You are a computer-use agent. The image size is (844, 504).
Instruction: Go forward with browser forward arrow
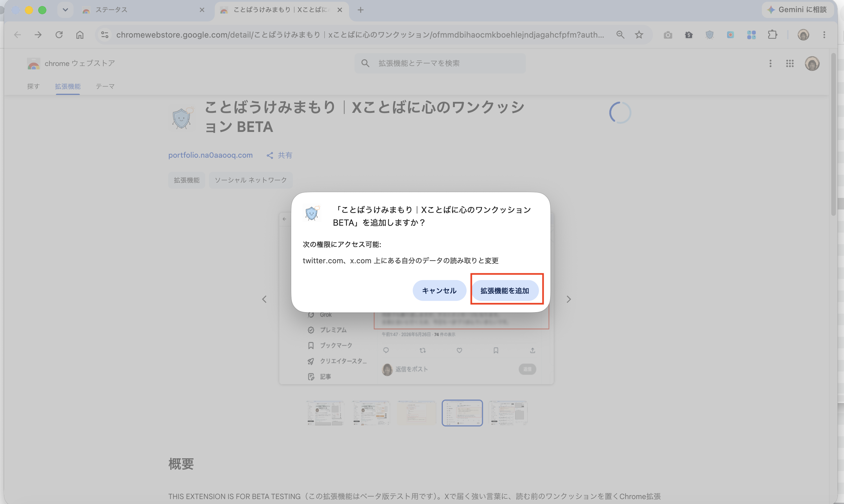click(x=38, y=35)
